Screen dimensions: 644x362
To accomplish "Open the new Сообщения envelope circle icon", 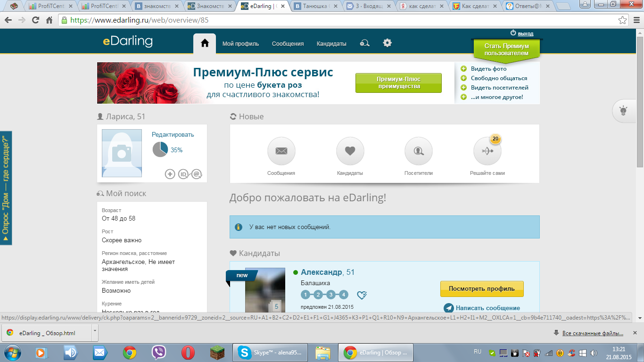I will click(x=281, y=151).
